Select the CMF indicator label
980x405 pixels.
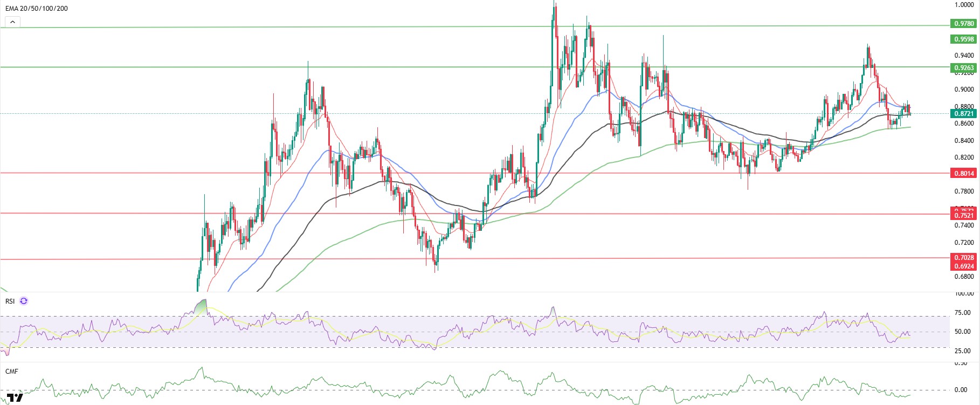coord(12,372)
